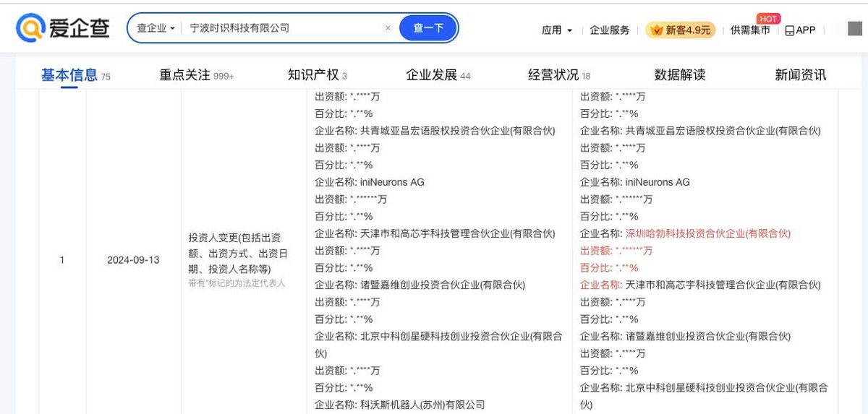Open 深圳哈勃科技投资合伙企业(有限合伙) company link

708,233
